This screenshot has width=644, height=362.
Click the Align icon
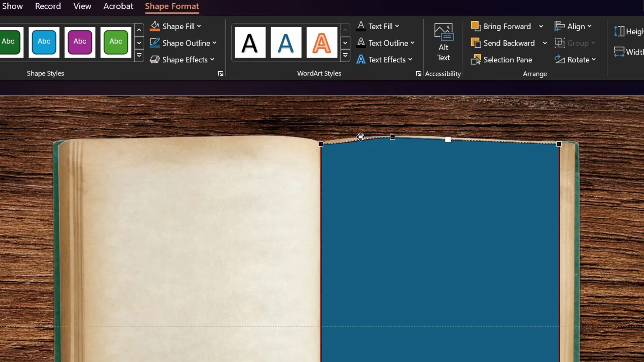(559, 26)
